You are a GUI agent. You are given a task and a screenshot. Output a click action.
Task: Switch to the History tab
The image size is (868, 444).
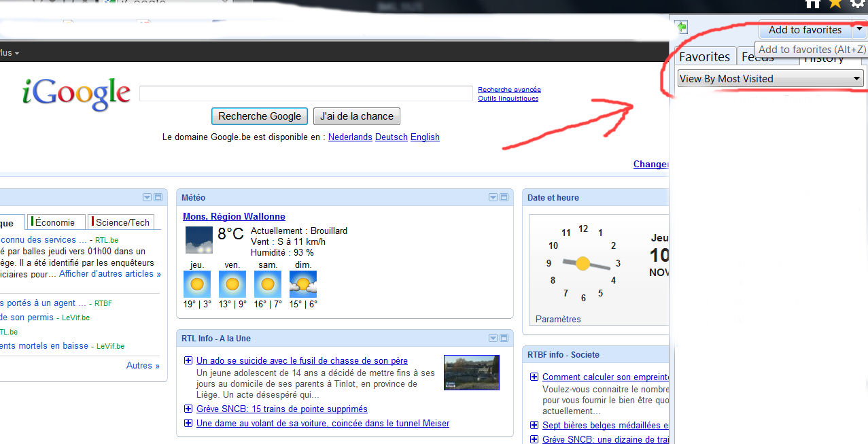click(823, 58)
